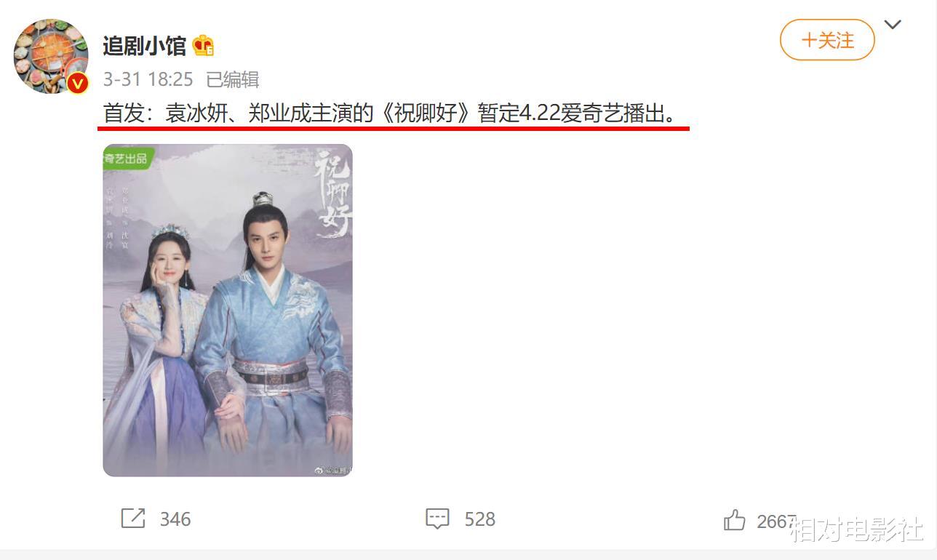
Task: Click the gold crown membership badge
Action: (x=203, y=46)
